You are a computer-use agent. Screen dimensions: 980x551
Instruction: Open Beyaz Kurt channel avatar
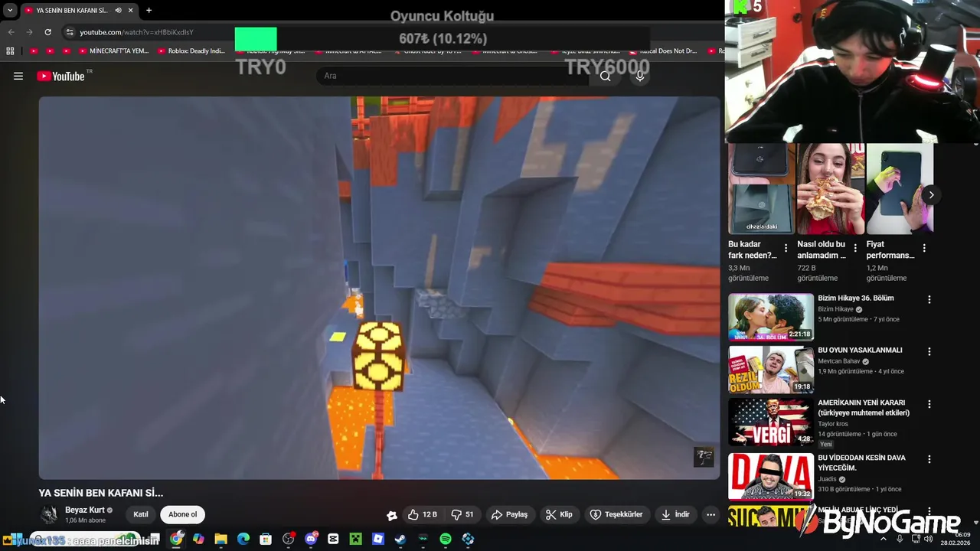(x=49, y=514)
